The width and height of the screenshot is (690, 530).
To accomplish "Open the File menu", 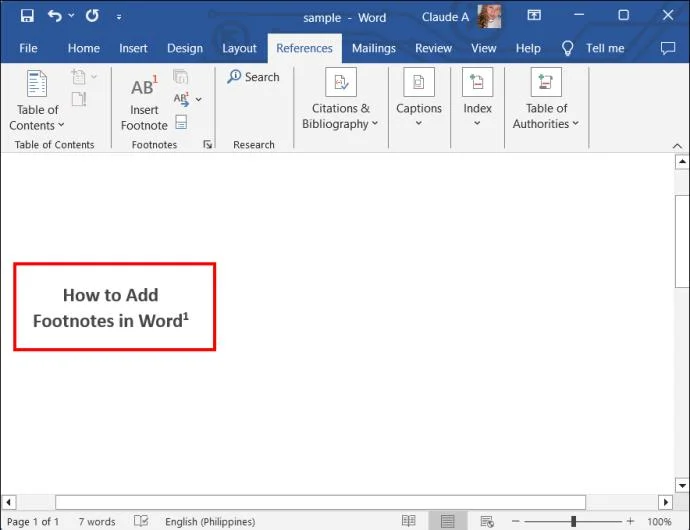I will pyautogui.click(x=28, y=48).
